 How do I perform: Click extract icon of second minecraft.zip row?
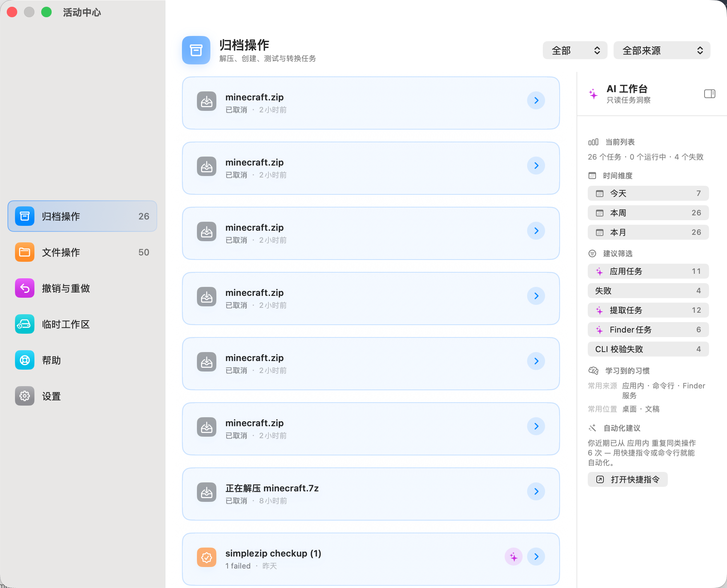coord(207,166)
